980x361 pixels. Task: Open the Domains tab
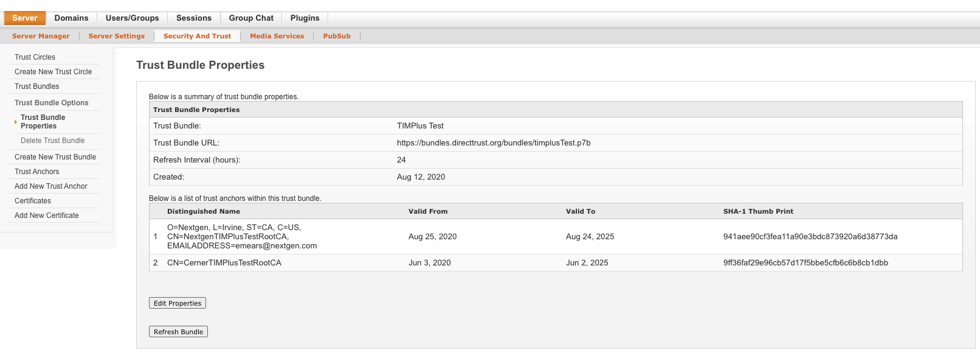71,18
